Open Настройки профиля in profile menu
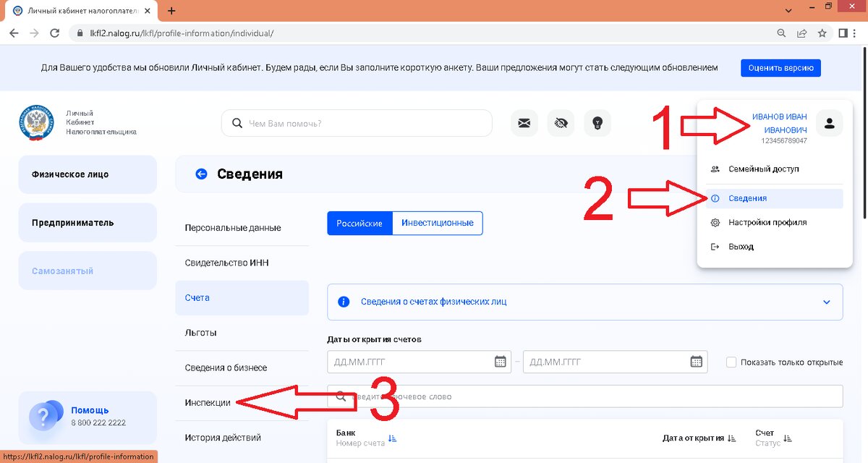Image resolution: width=868 pixels, height=463 pixels. (x=774, y=223)
